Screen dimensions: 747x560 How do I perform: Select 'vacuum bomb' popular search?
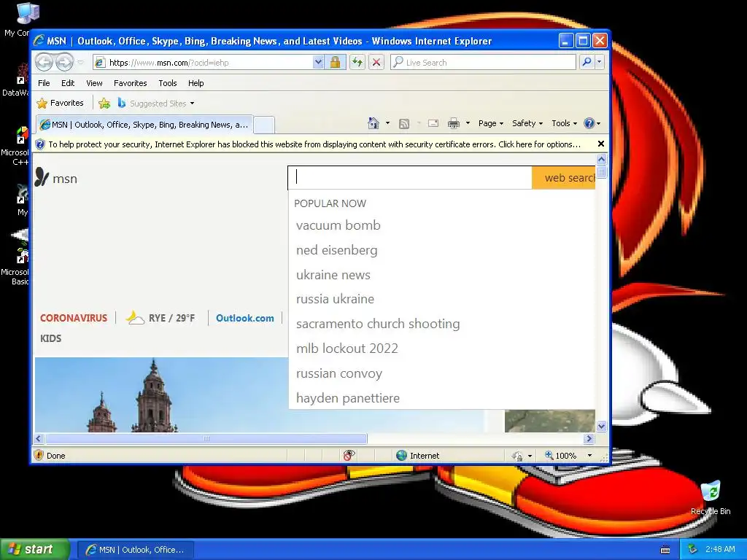point(338,225)
